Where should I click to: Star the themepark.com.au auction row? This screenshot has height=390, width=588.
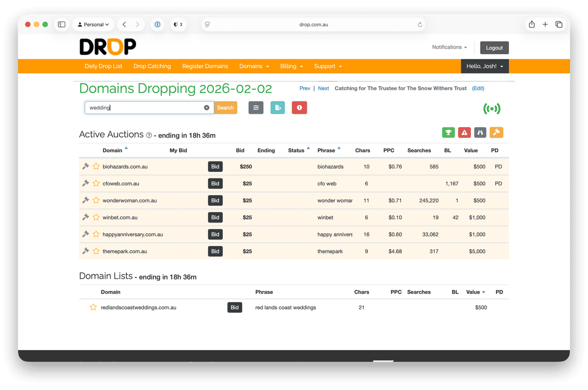click(x=96, y=251)
